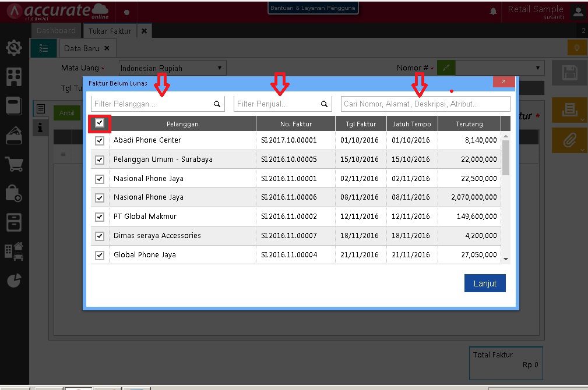
Task: Click the Total Faktur box
Action: [506, 363]
